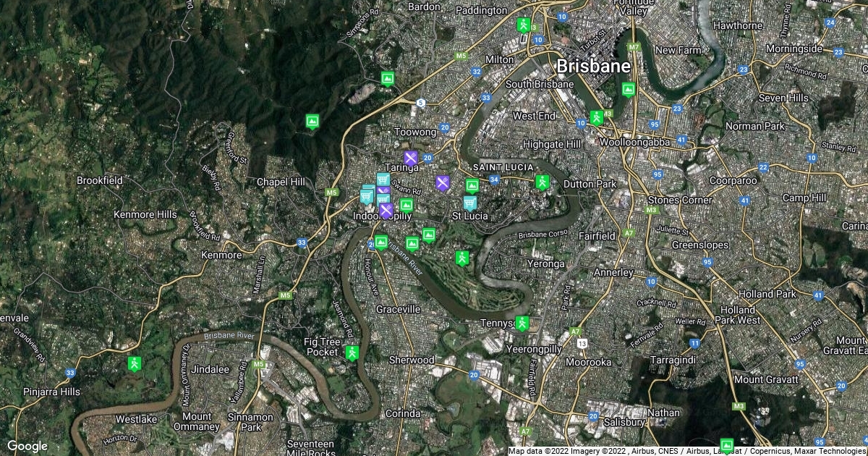Open the photo marker directly above St Lucia cart

(x=472, y=186)
